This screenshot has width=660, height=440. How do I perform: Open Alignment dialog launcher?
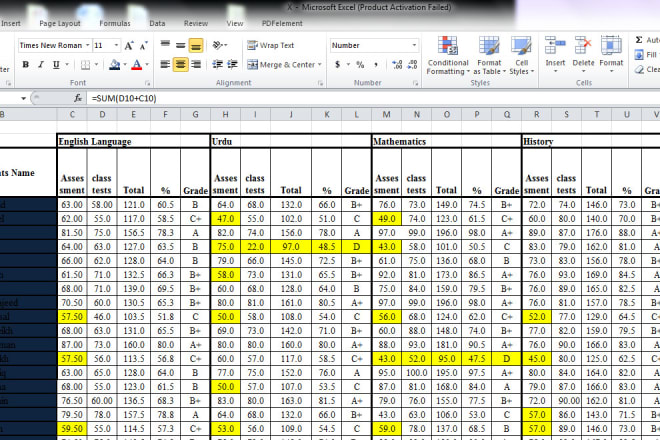point(320,83)
